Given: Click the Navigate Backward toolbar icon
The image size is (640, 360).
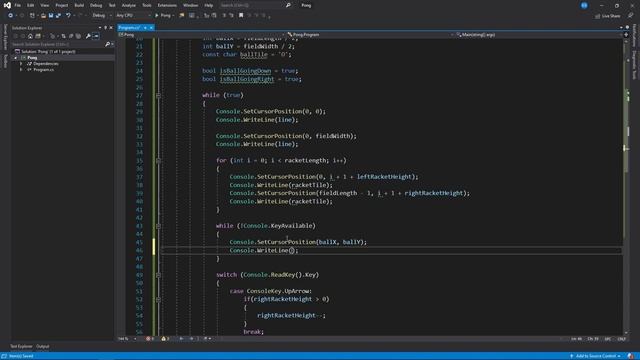Looking at the screenshot, I should coord(11,16).
